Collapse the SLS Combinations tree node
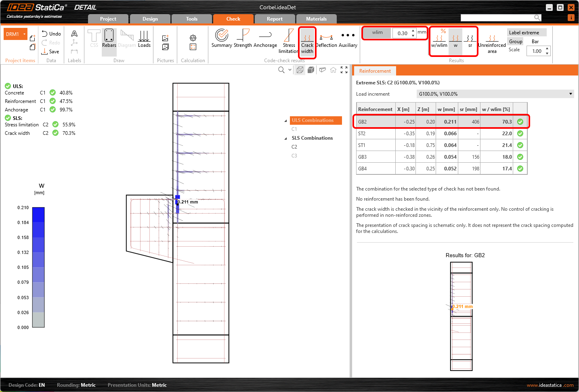Image resolution: width=579 pixels, height=392 pixels. point(286,138)
